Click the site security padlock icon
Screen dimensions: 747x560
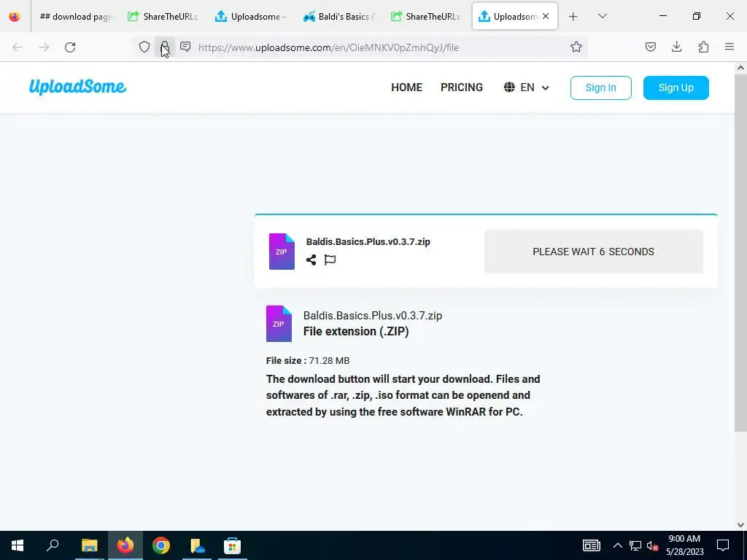coord(164,47)
